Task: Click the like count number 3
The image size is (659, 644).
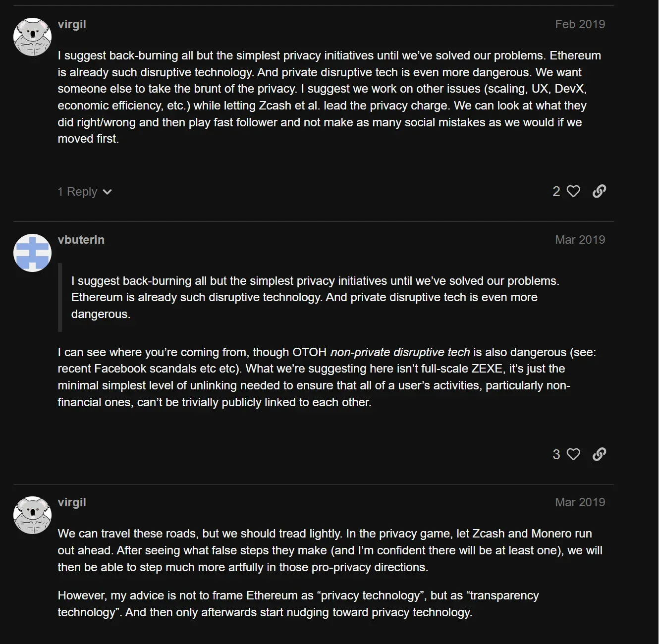Action: (x=556, y=454)
